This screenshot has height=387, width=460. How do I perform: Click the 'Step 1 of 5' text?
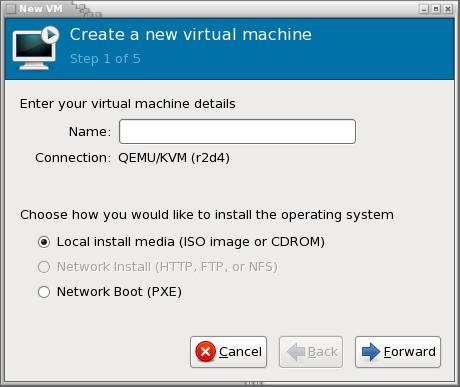(105, 59)
